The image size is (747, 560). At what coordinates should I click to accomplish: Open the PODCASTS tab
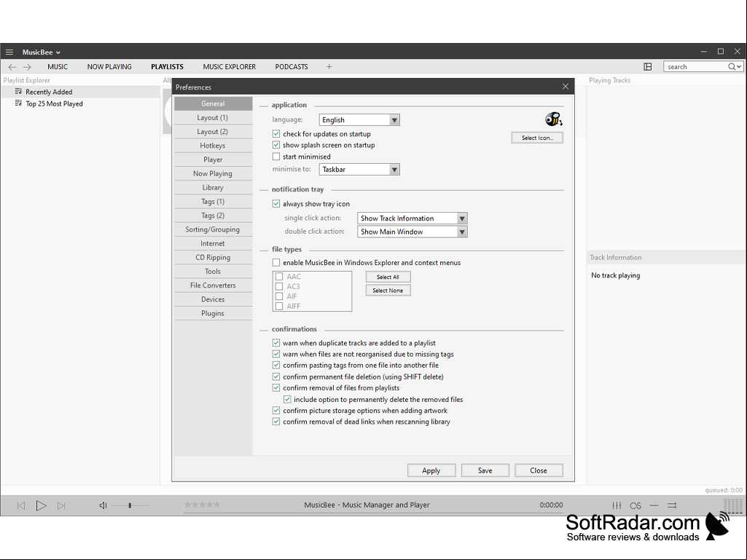click(x=291, y=67)
